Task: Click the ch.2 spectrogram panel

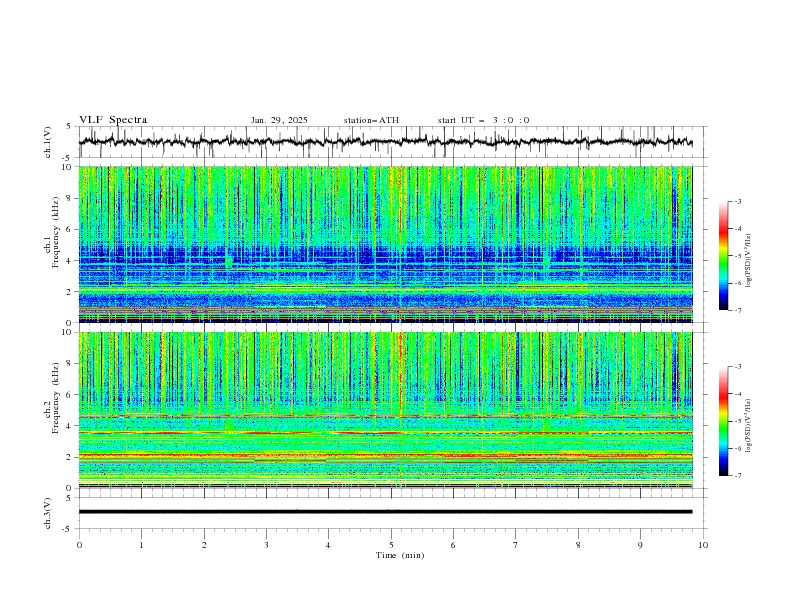Action: pyautogui.click(x=385, y=410)
